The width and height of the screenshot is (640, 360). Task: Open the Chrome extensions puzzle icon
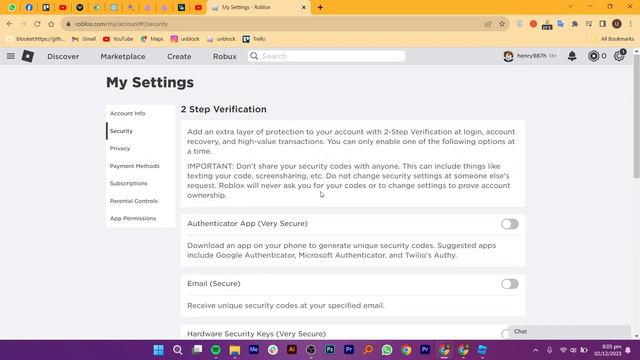[575, 24]
